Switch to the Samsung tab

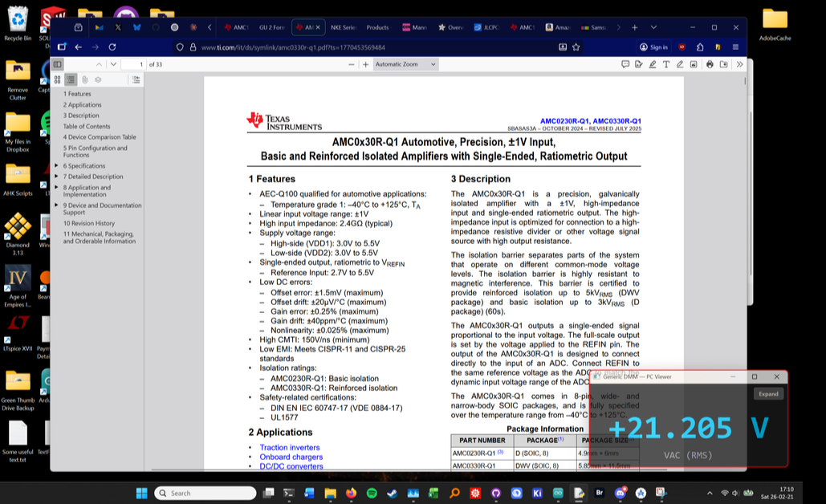click(594, 27)
